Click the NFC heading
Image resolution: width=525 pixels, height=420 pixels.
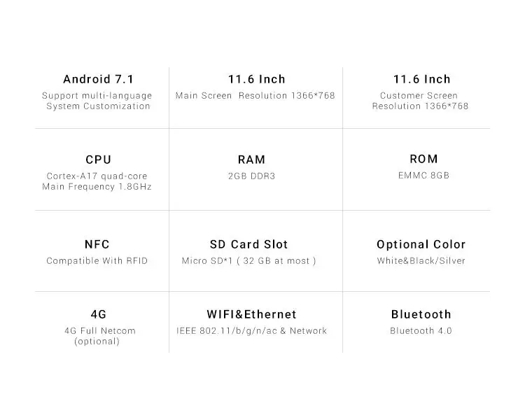point(97,244)
